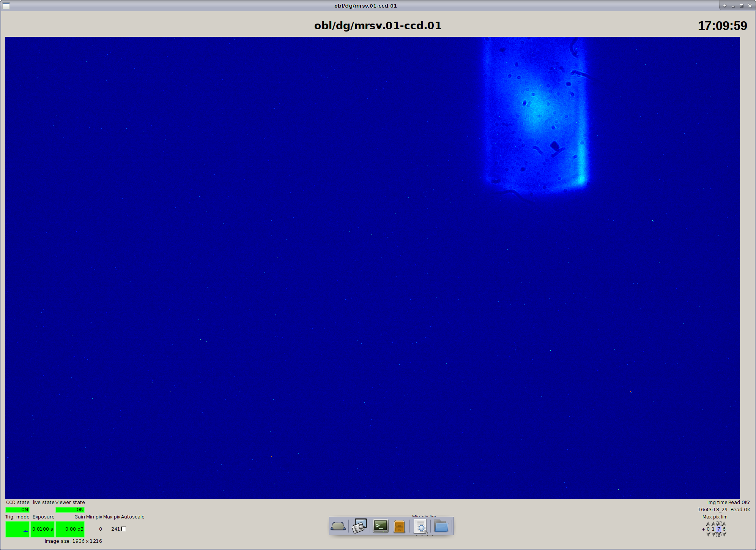
Task: Open the Trig. mode selector
Action: click(17, 529)
